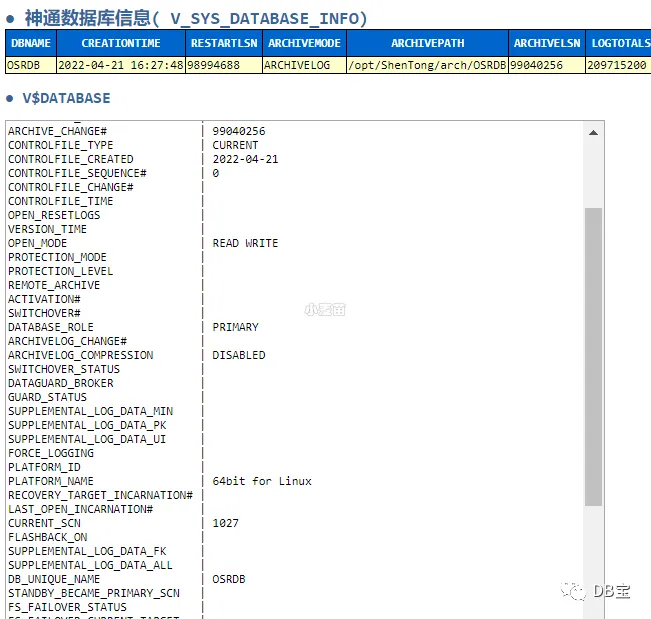The width and height of the screenshot is (651, 619).
Task: Click the SUPPLEMENTAL_LOG_DATA_UI row label
Action: point(87,439)
